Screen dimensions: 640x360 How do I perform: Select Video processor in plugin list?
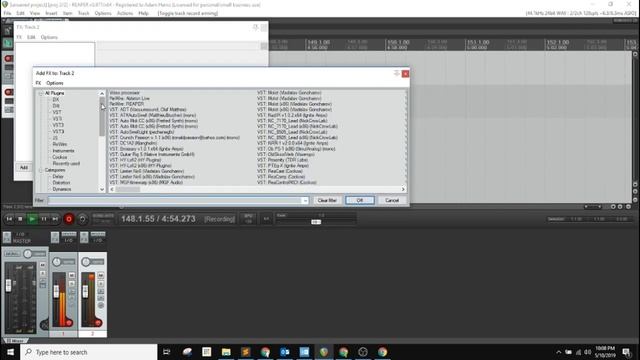click(x=124, y=93)
